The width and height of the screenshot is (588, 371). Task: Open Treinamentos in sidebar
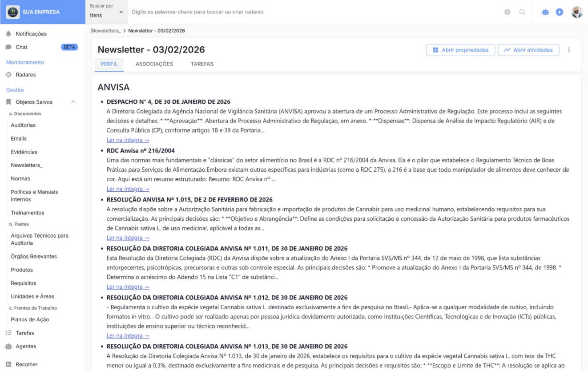[x=28, y=213]
